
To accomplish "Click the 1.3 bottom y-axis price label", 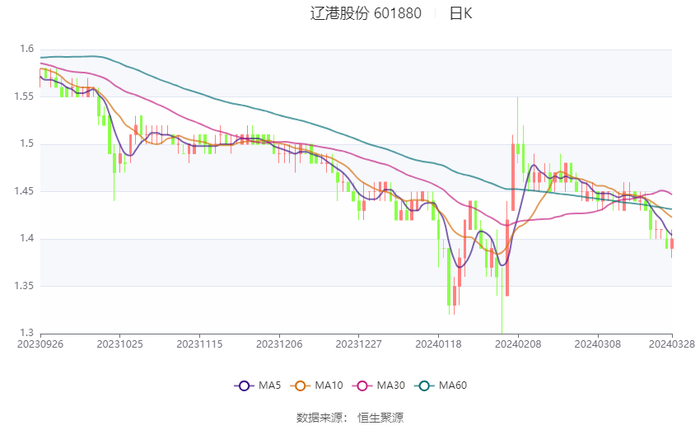I will click(27, 333).
